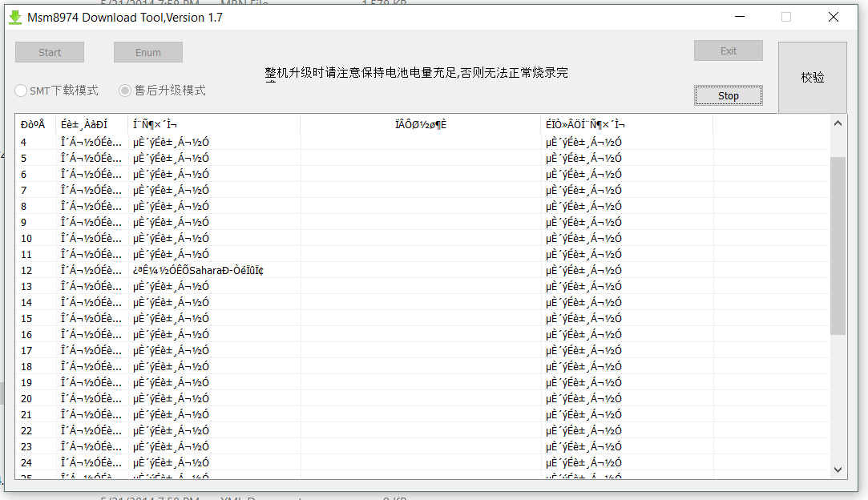The width and height of the screenshot is (868, 500).
Task: Click the device type cell in row 16
Action: (x=91, y=335)
